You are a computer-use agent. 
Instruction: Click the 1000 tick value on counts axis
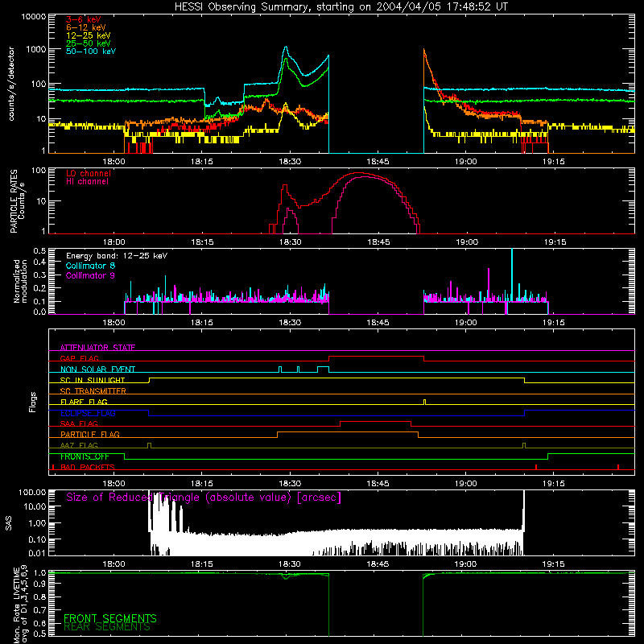pyautogui.click(x=36, y=49)
